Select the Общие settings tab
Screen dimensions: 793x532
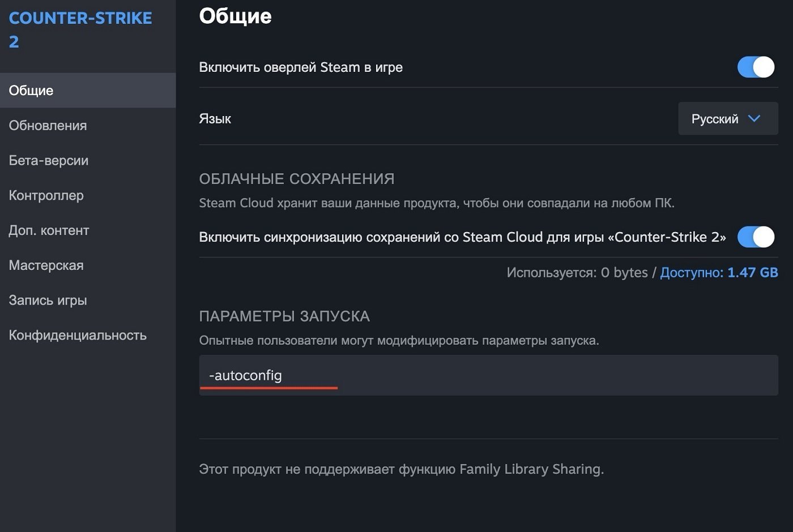pos(88,91)
